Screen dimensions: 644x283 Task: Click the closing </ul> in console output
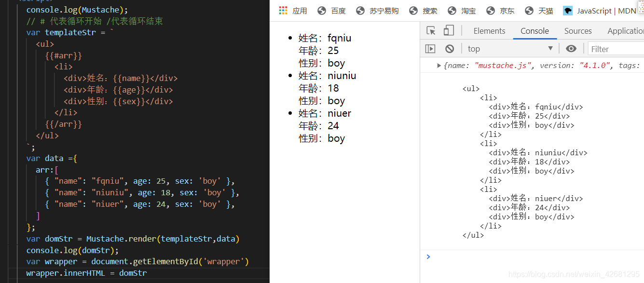coord(473,235)
